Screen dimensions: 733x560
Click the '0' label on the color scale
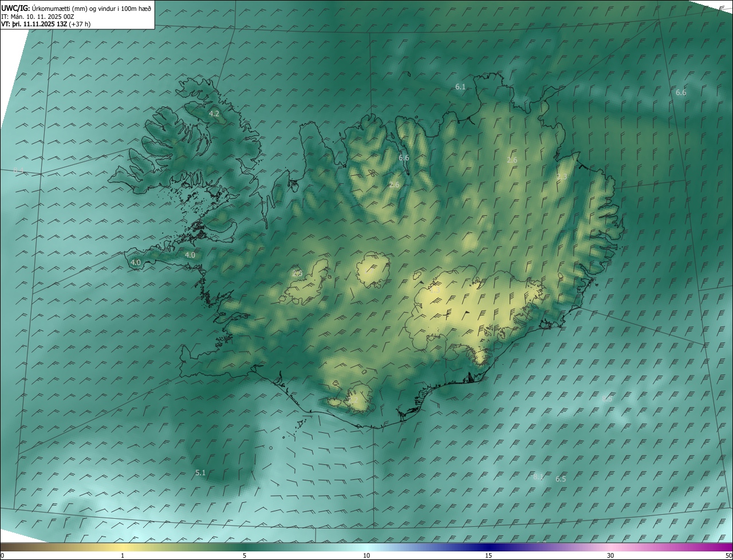[x=2, y=555]
